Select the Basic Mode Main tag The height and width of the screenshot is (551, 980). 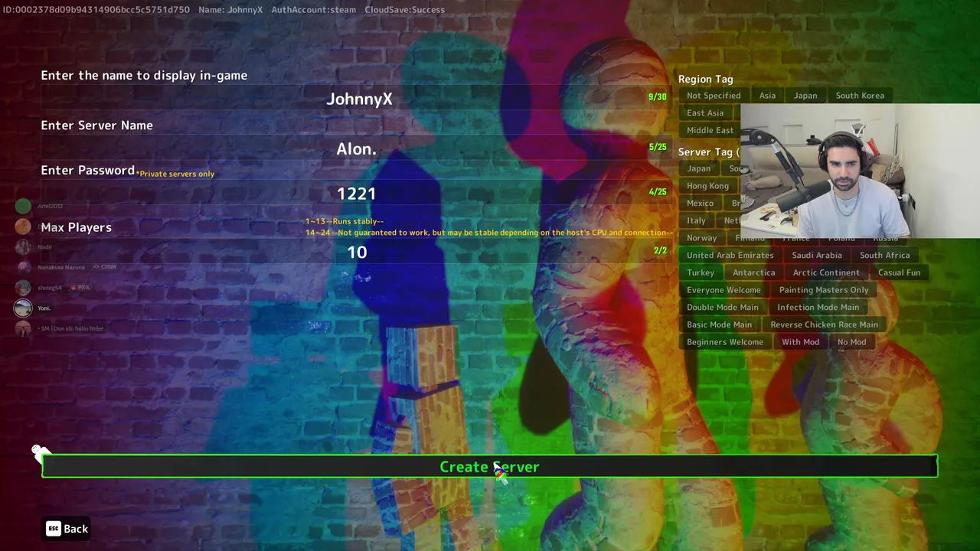click(x=719, y=324)
